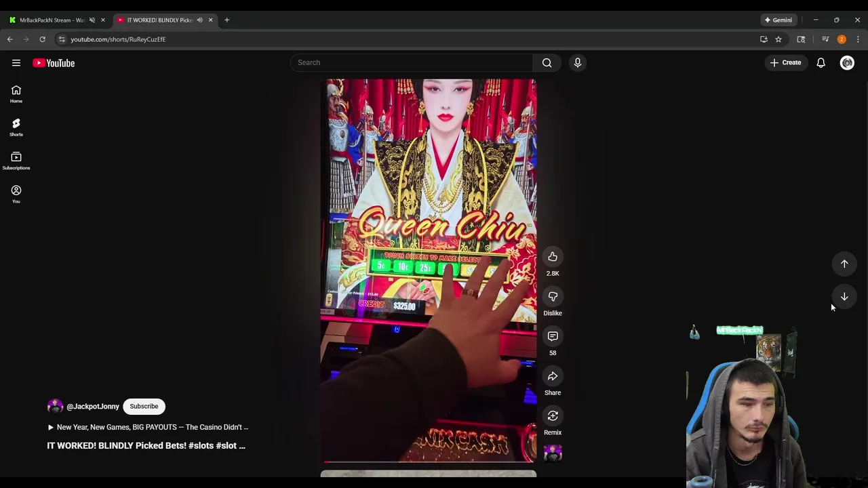Open the sound thumbnail under Remix

click(553, 453)
